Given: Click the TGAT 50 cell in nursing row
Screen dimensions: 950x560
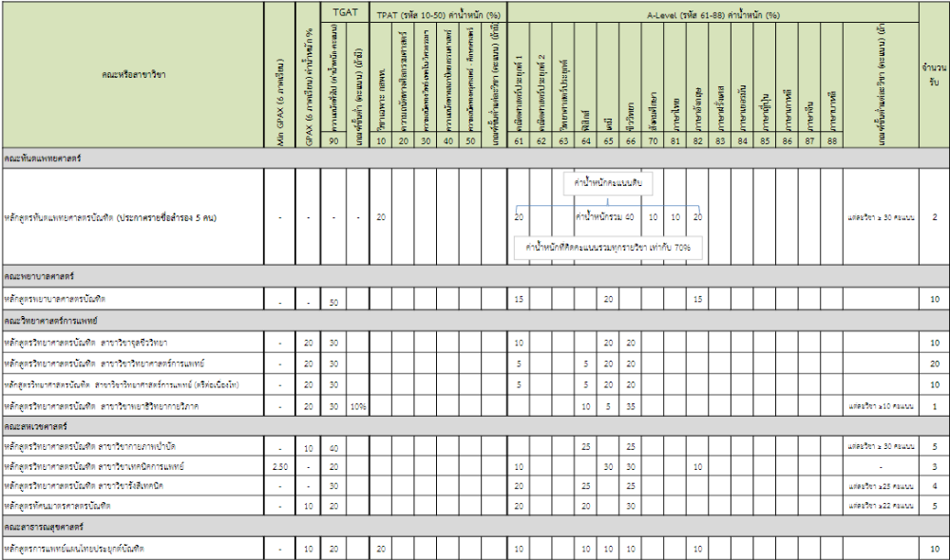Looking at the screenshot, I should pos(333,300).
